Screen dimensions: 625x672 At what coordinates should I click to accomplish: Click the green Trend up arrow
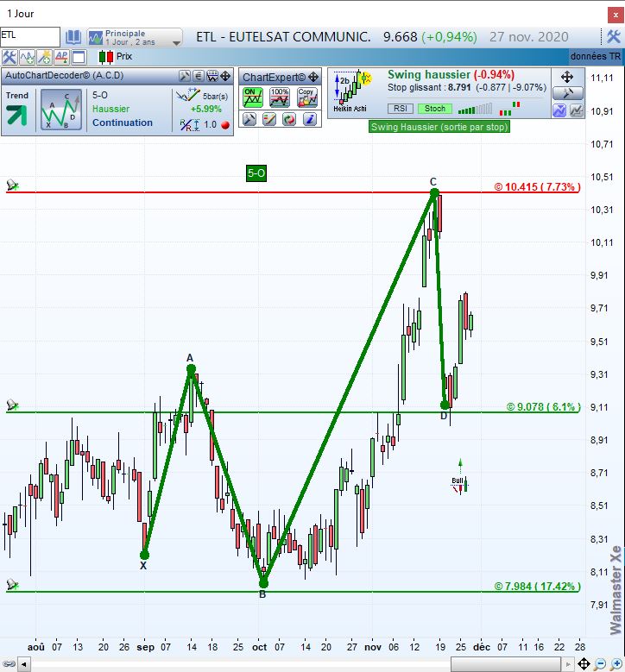[x=16, y=115]
